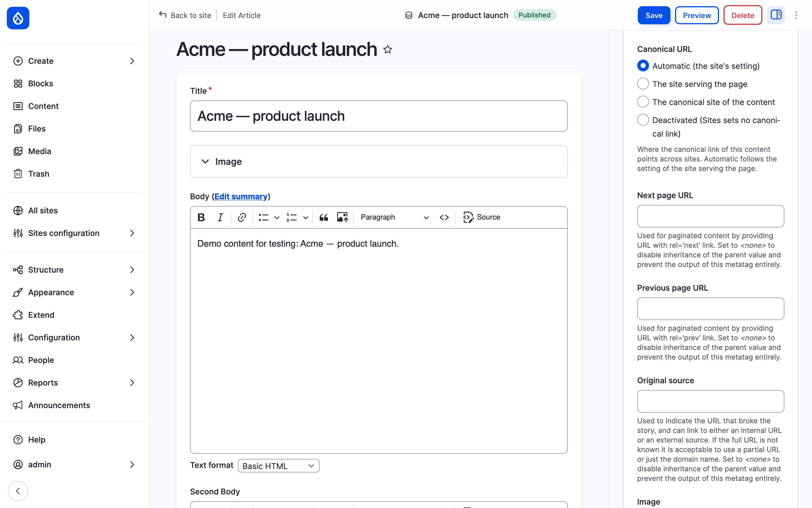
Task: Expand Sites configuration submenu
Action: click(74, 233)
